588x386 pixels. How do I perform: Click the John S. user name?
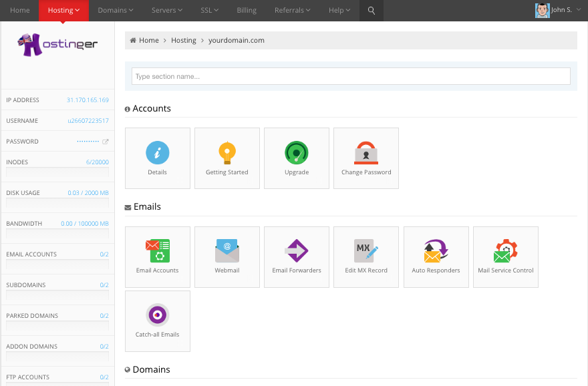[561, 10]
